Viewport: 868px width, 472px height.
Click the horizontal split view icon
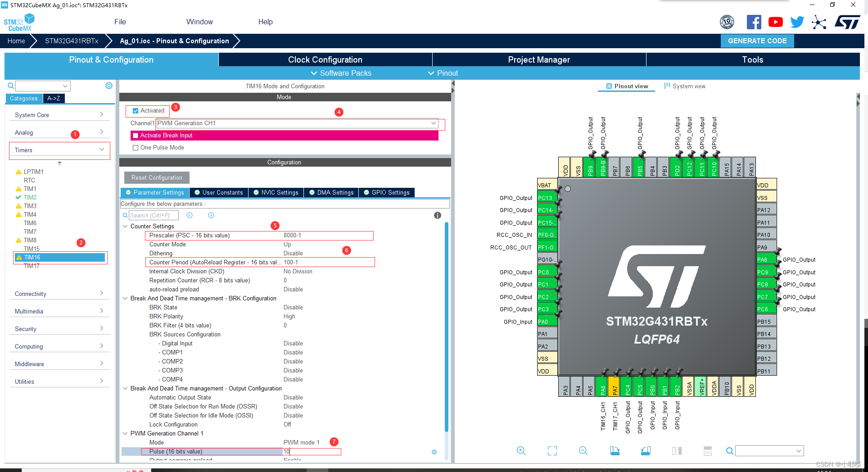708,451
